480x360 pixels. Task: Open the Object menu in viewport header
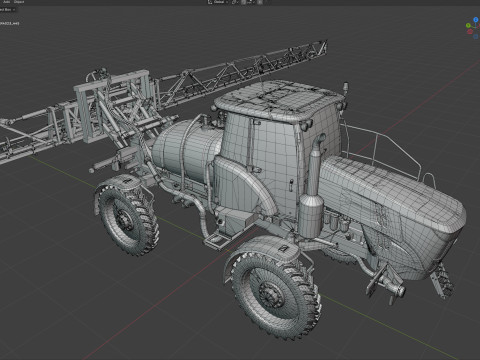[19, 2]
